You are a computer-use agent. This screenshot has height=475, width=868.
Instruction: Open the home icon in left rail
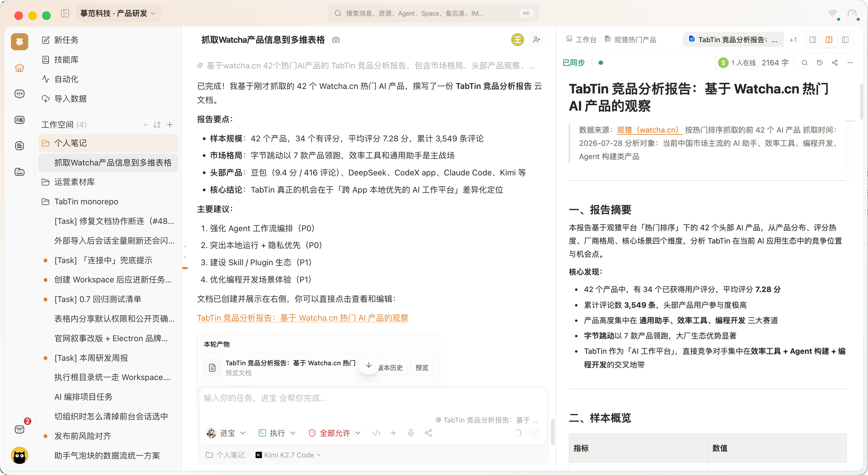(20, 68)
